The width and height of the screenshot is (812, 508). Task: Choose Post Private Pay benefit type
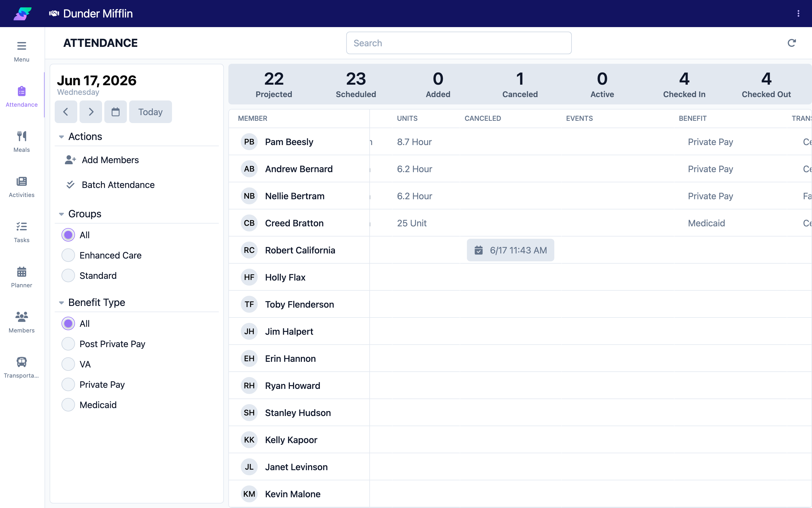tap(68, 344)
